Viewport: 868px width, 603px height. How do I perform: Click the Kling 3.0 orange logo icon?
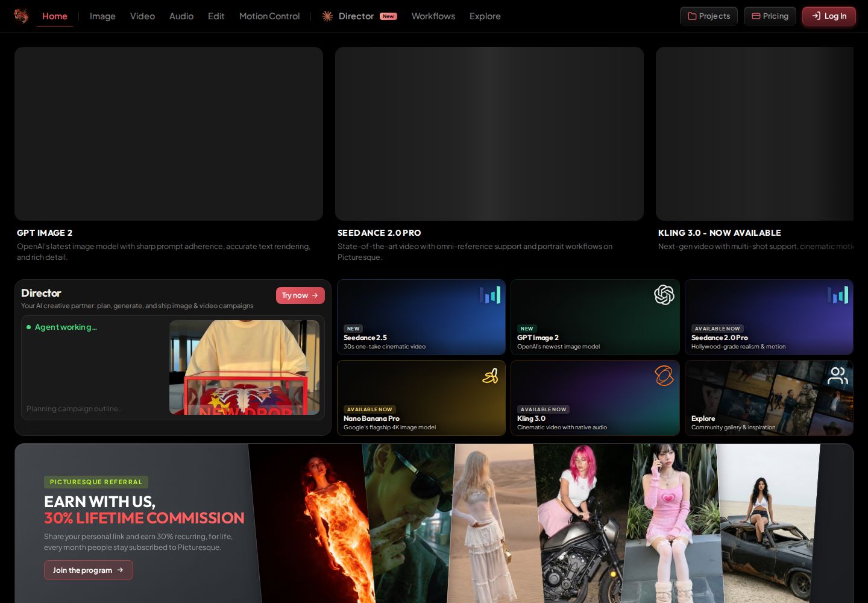click(x=664, y=376)
